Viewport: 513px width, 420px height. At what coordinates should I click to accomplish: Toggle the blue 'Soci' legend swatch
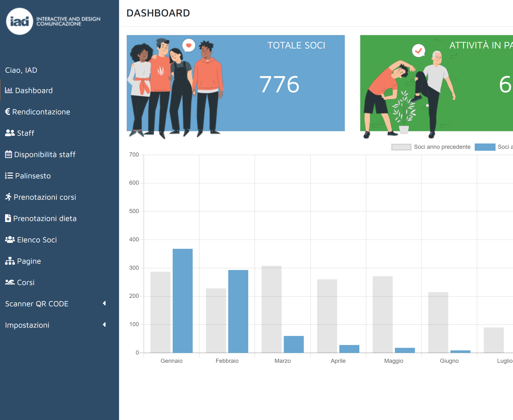coord(485,147)
